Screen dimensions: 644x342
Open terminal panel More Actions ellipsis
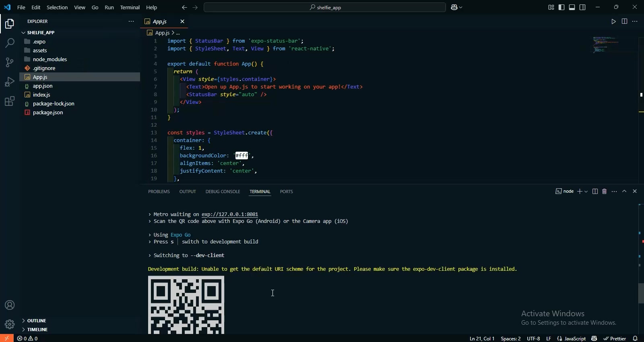615,192
